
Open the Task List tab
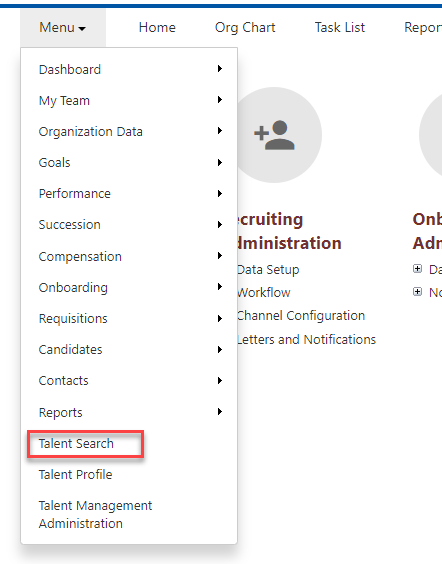pos(340,27)
